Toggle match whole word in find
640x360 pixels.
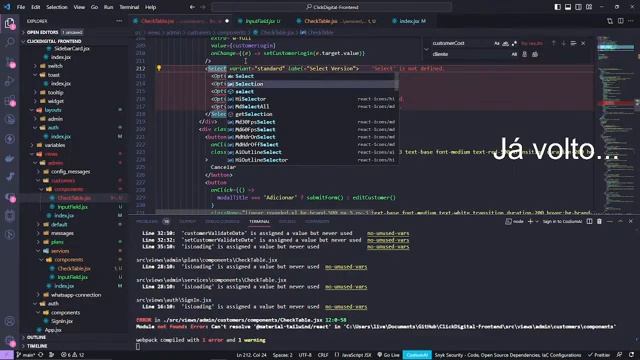coord(506,43)
